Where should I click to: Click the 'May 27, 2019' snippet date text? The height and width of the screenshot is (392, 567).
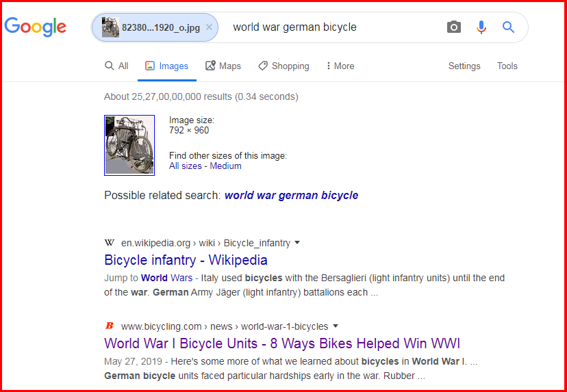pyautogui.click(x=134, y=362)
